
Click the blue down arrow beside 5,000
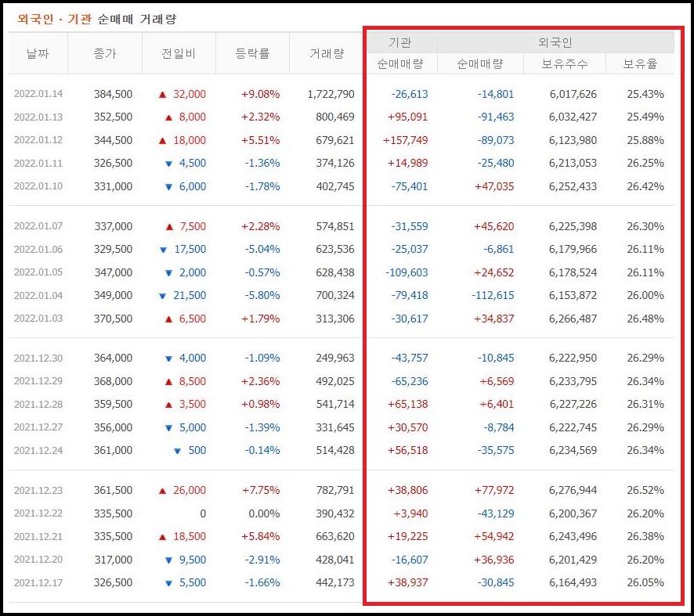(168, 428)
